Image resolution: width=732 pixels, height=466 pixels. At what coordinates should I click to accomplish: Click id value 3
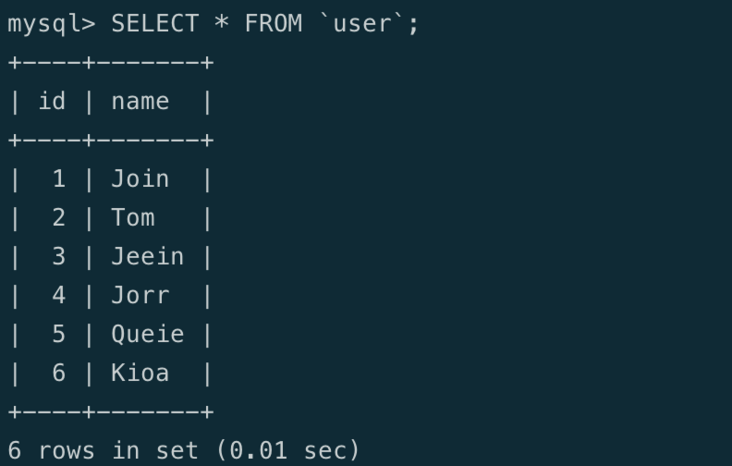click(59, 257)
